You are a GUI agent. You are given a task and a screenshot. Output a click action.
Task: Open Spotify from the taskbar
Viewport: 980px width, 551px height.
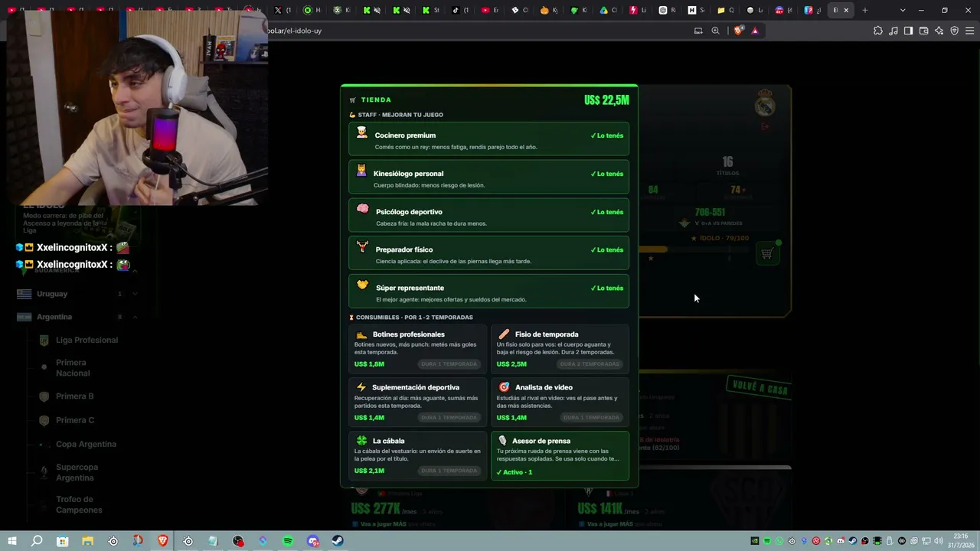288,541
